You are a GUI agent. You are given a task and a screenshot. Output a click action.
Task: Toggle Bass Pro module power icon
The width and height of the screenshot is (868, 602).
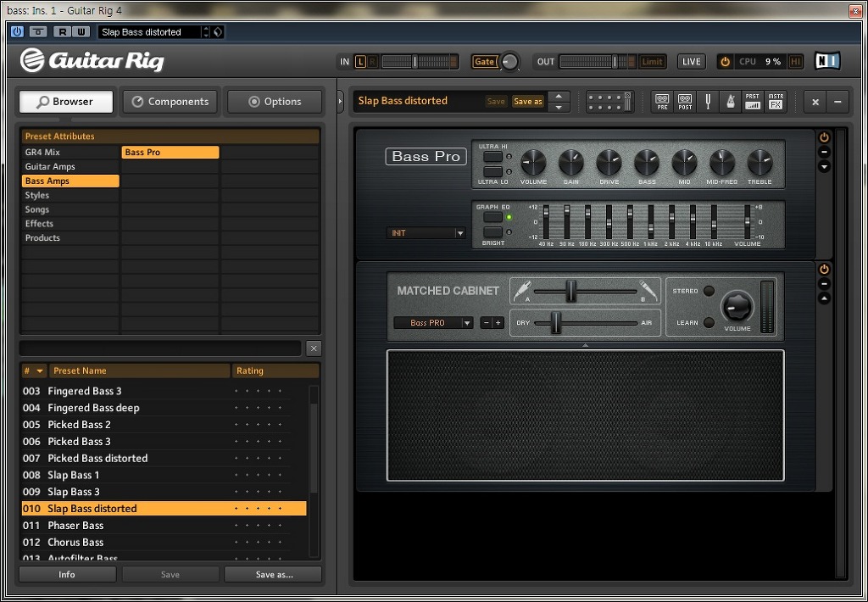coord(824,137)
